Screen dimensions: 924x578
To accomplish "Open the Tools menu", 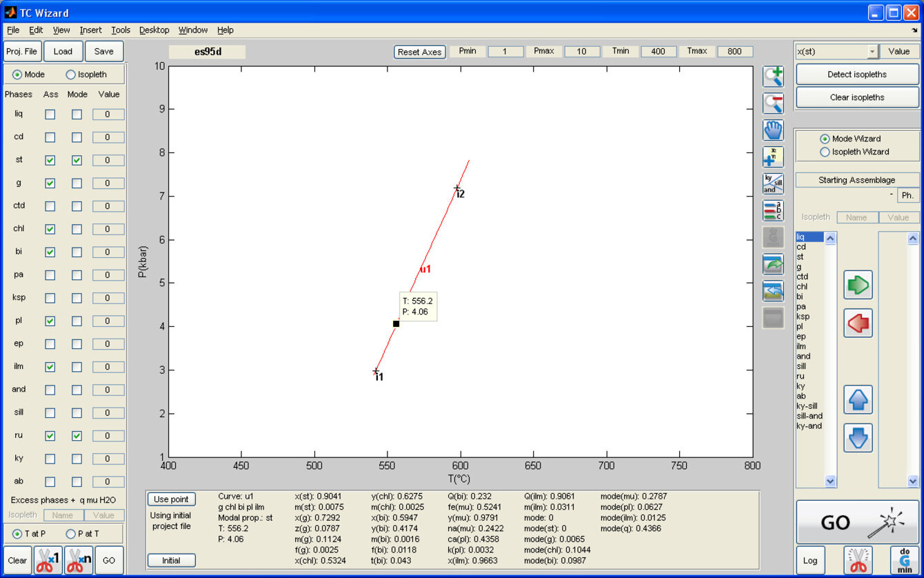I will [x=121, y=30].
